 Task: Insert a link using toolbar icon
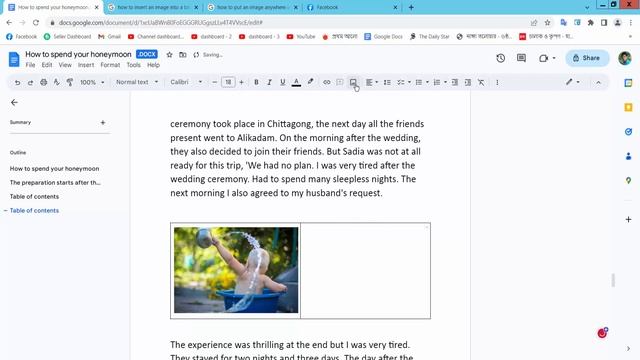click(x=327, y=82)
